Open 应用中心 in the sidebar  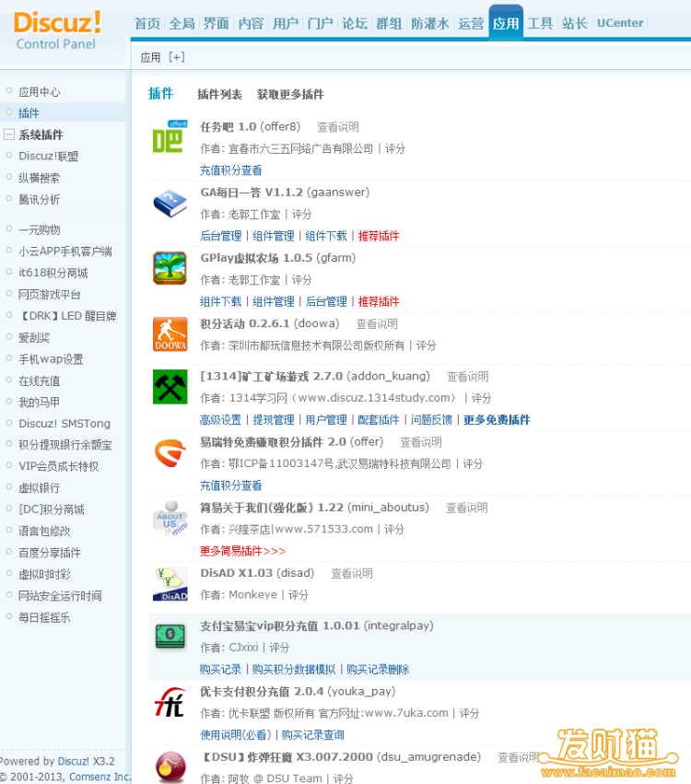[x=39, y=92]
